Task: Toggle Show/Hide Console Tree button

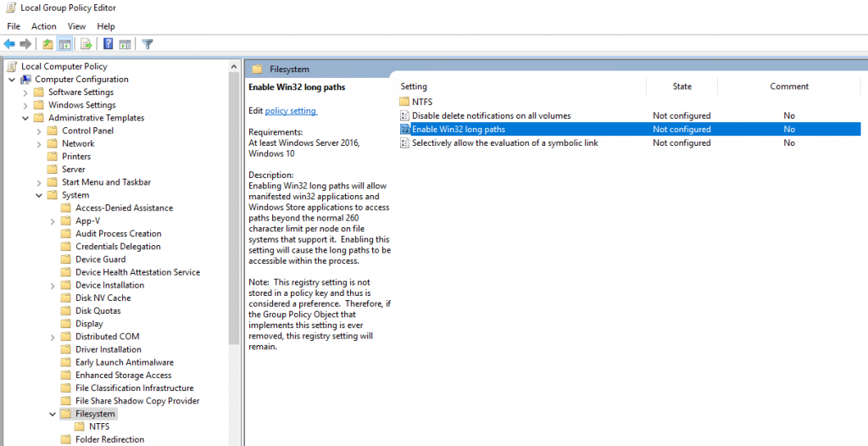Action: point(64,44)
